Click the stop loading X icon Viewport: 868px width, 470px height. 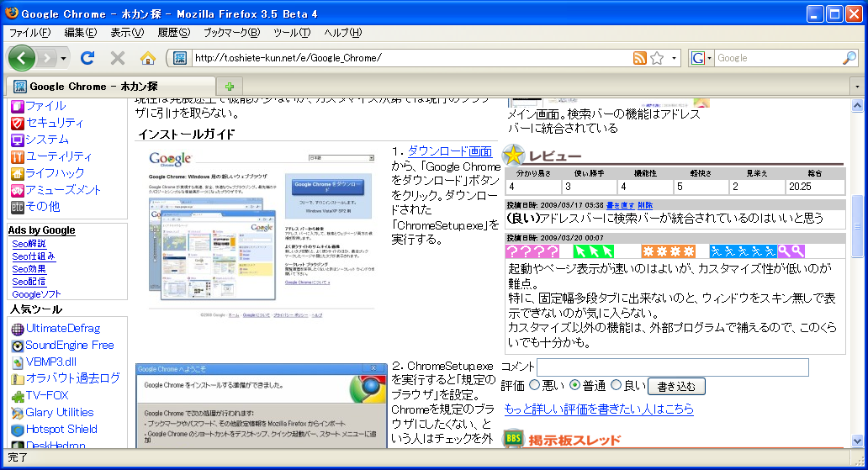[x=118, y=57]
